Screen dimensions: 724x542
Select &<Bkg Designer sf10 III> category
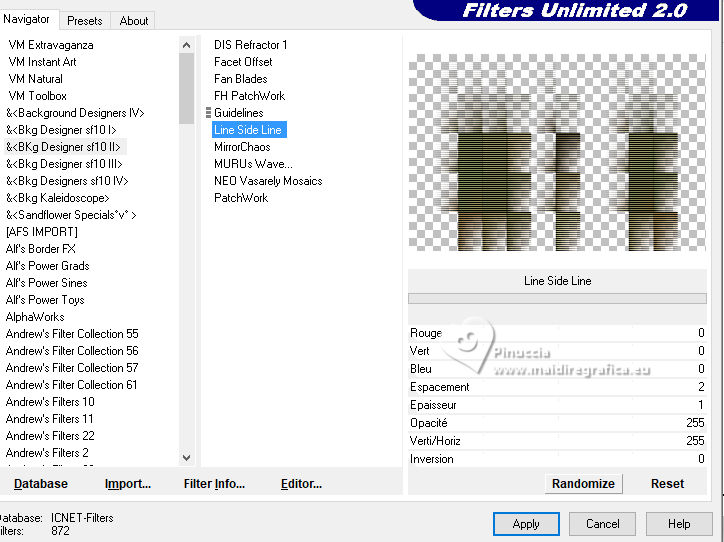(64, 164)
